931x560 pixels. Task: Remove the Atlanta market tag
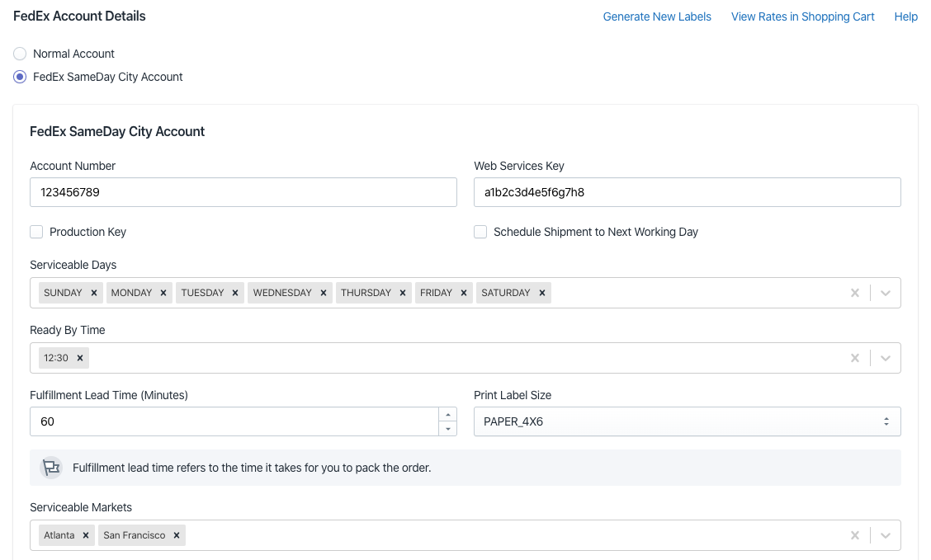(86, 535)
